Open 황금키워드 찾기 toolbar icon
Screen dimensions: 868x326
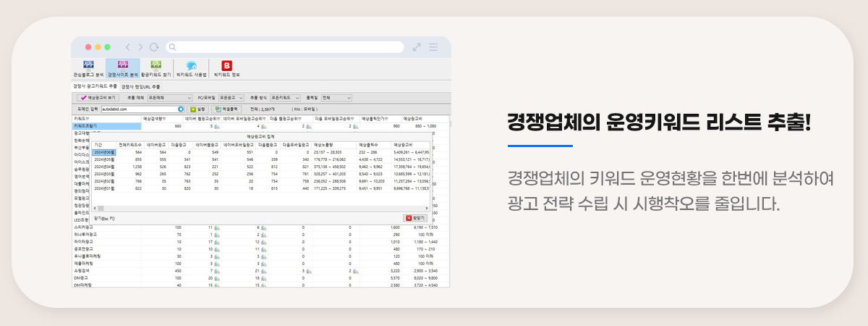(x=156, y=69)
